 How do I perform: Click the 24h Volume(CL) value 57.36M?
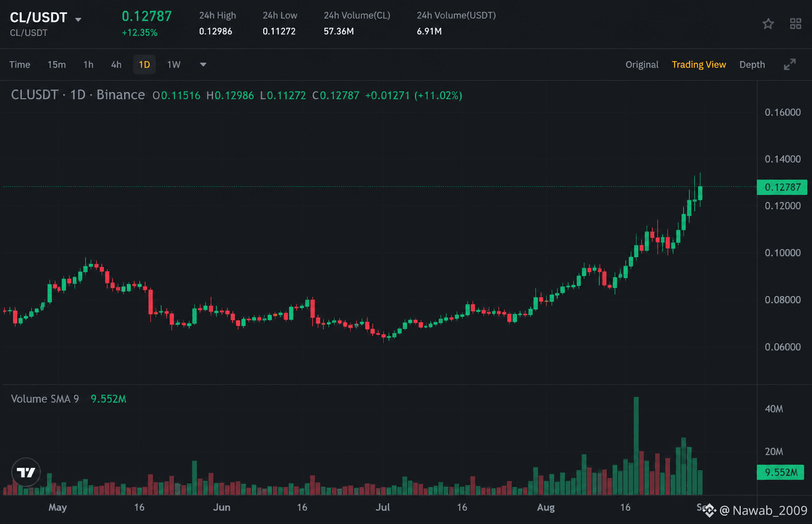[339, 31]
